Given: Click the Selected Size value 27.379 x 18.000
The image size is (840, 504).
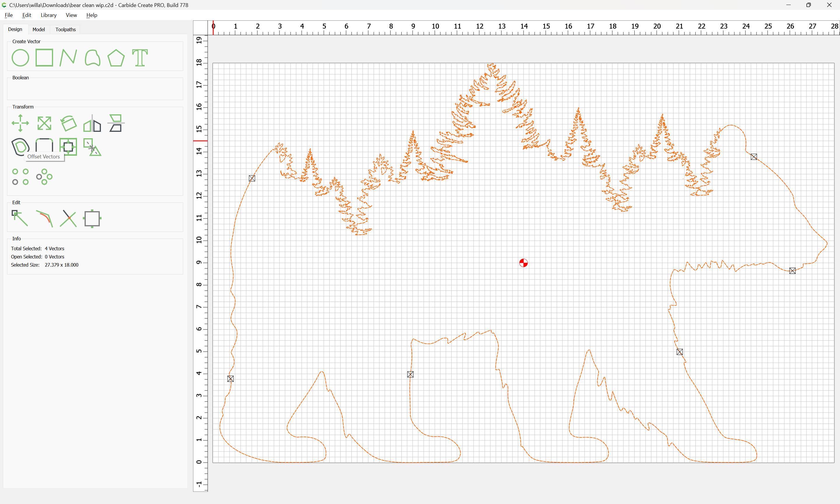Looking at the screenshot, I should pyautogui.click(x=62, y=265).
